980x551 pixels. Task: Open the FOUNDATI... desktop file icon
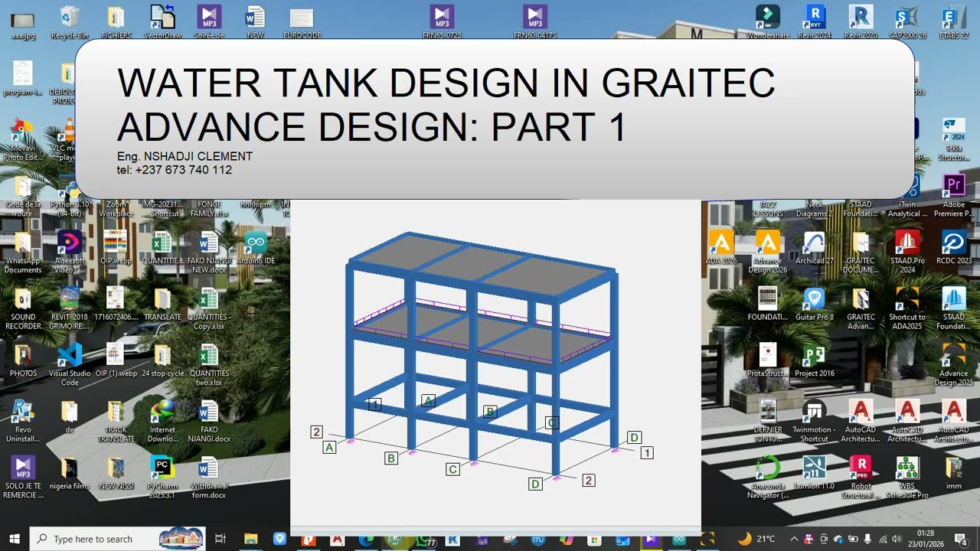click(768, 303)
